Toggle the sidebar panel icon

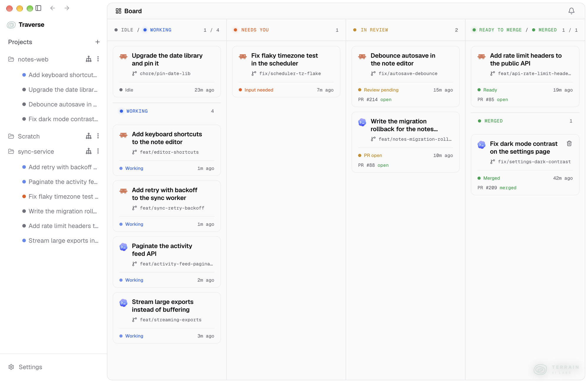[39, 8]
